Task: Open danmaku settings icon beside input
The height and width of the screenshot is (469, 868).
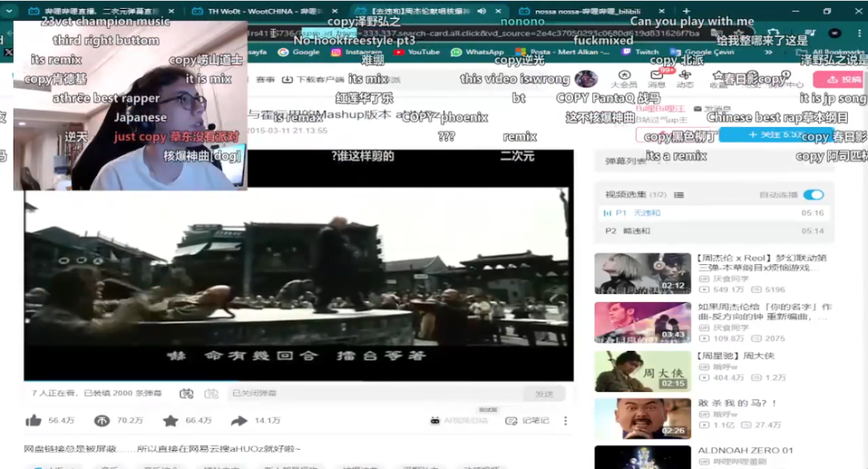Action: [x=211, y=394]
